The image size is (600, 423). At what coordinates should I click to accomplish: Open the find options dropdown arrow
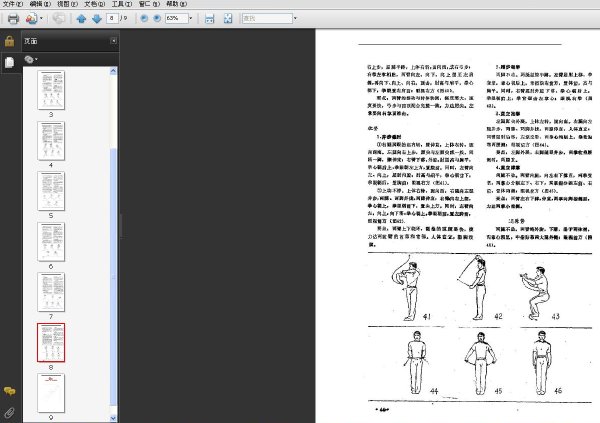click(295, 18)
